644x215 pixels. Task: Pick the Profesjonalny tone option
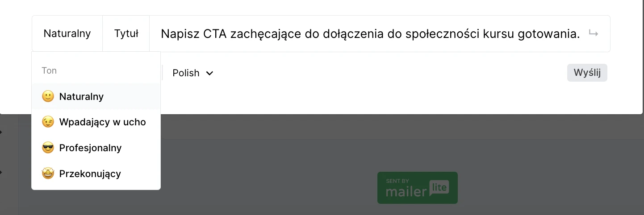tap(90, 148)
